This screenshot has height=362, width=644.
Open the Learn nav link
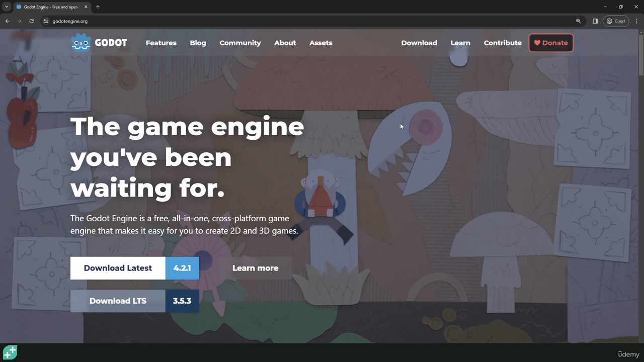460,43
